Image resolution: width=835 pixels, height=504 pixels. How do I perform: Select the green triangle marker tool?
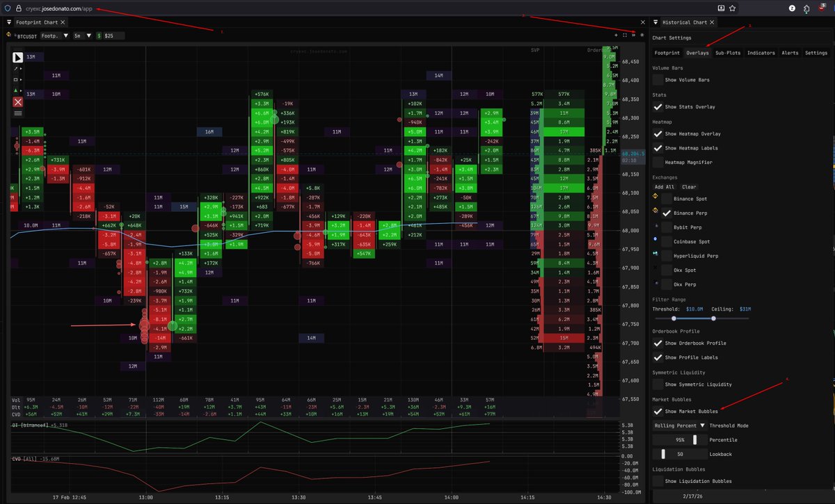tap(16, 90)
